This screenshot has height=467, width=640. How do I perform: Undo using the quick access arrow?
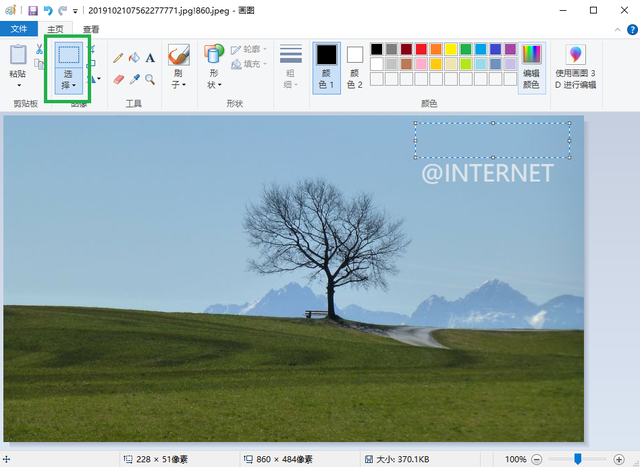[x=48, y=10]
